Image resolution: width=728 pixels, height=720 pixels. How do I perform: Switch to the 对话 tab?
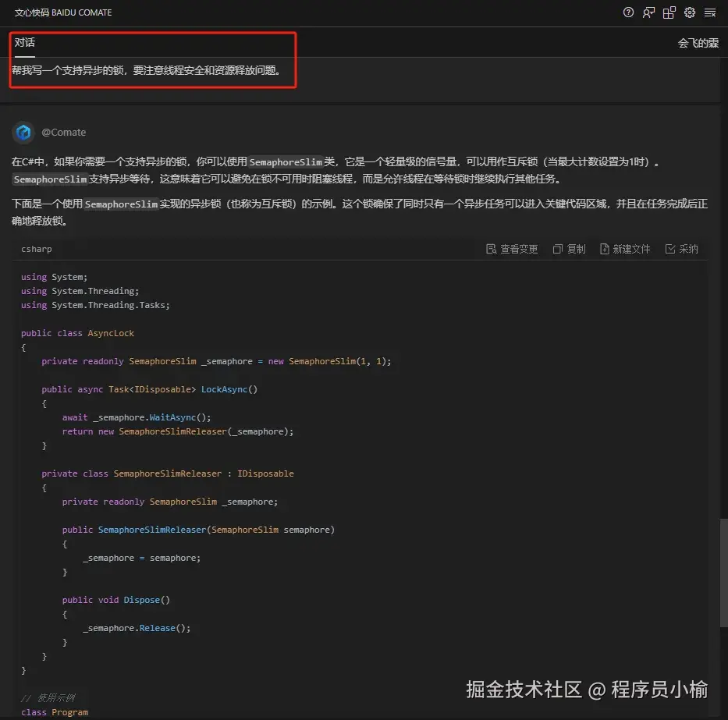(x=23, y=44)
